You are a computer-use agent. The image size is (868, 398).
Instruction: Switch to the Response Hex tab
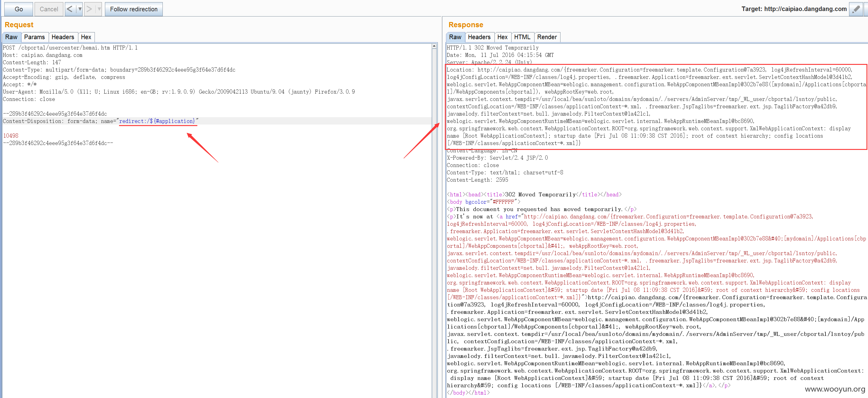pyautogui.click(x=502, y=37)
